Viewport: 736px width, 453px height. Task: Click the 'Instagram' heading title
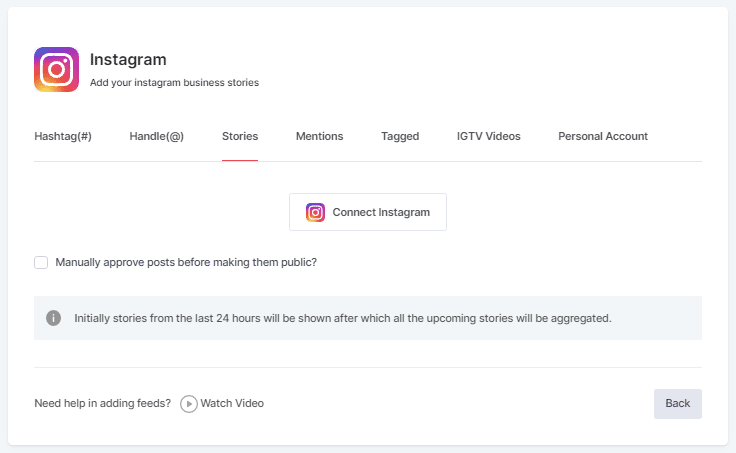coord(128,60)
